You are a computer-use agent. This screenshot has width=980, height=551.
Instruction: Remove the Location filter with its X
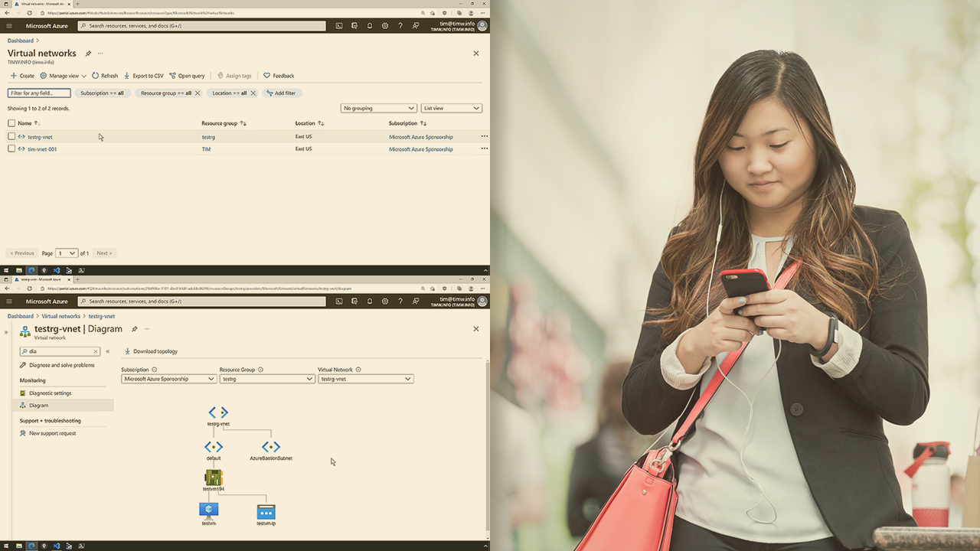[x=253, y=93]
